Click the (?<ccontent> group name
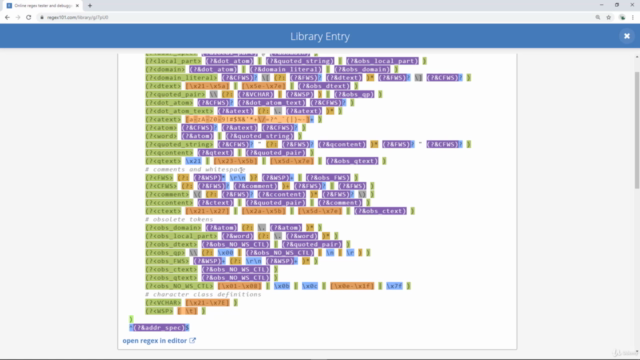Screen dimensions: 640x360 click(169, 202)
